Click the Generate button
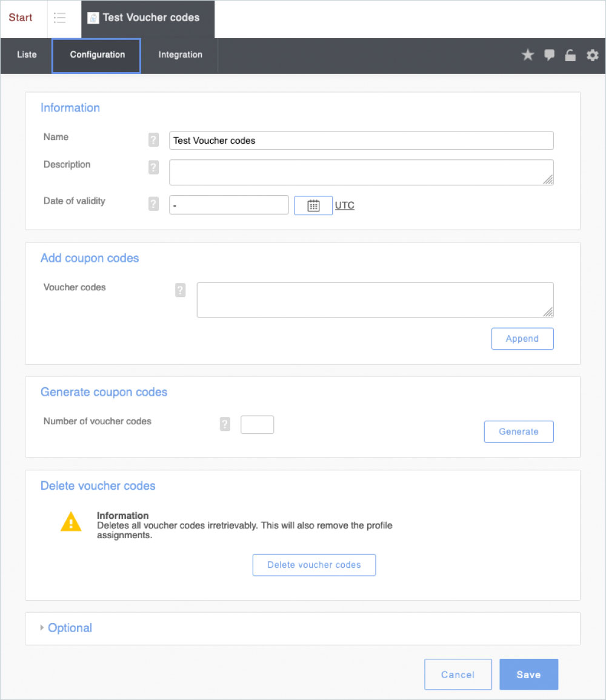 (519, 432)
